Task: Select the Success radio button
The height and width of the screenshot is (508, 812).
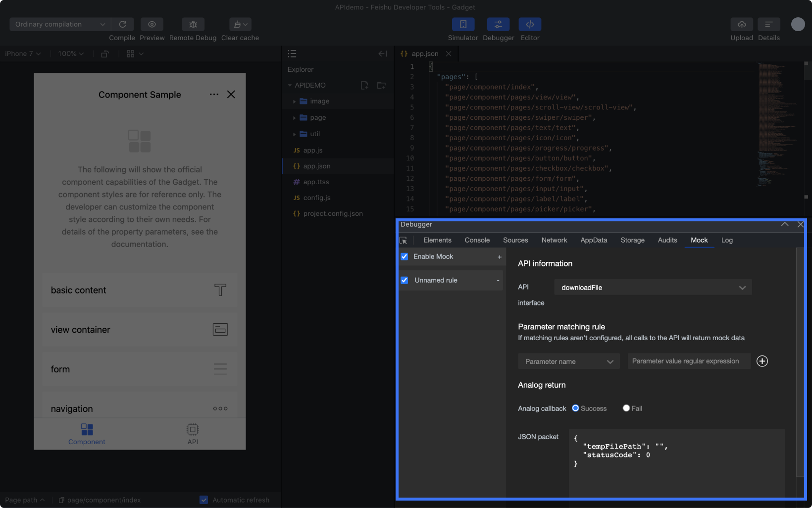Action: click(x=575, y=408)
